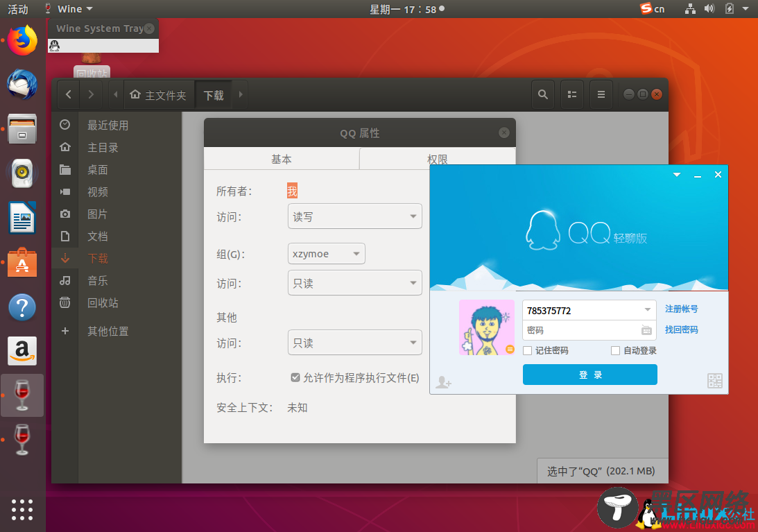Screen dimensions: 758x532
Task: Open the Files manager dock icon
Action: coord(22,128)
